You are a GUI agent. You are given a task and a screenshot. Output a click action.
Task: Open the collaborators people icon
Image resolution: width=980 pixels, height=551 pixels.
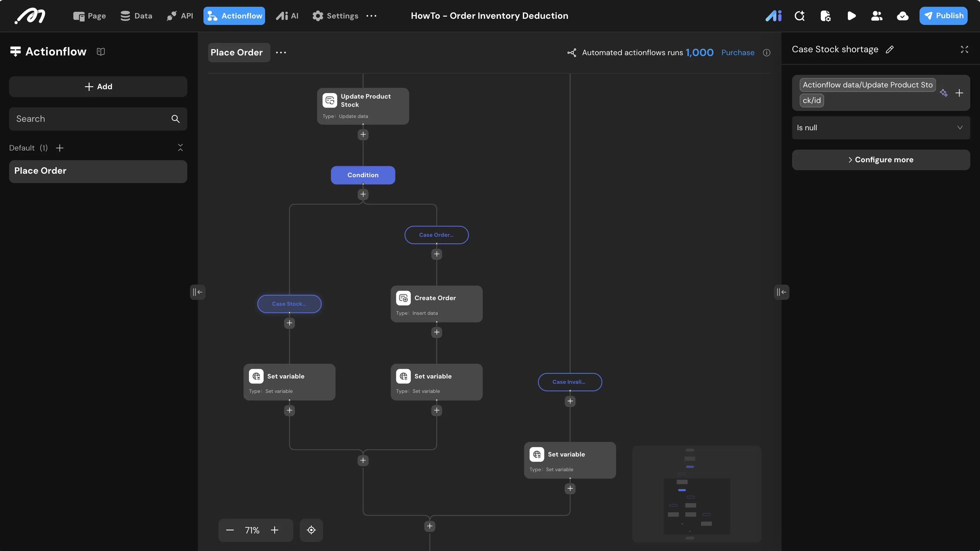coord(877,16)
